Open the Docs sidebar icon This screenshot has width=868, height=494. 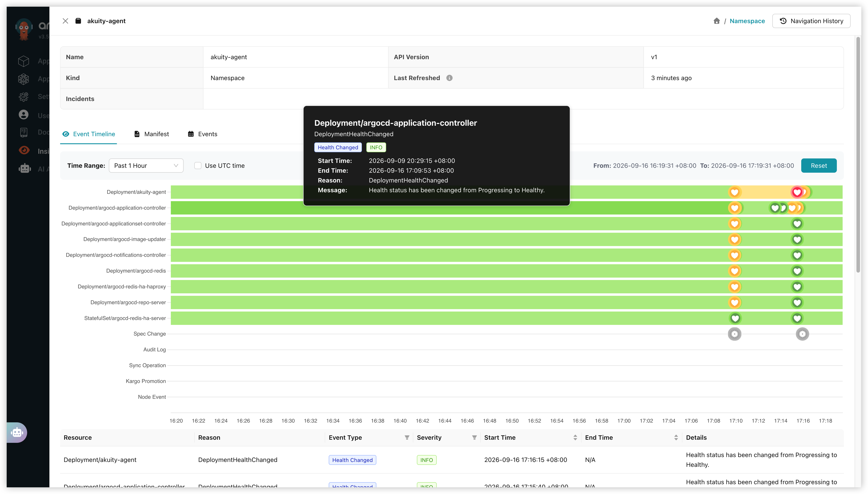point(23,132)
